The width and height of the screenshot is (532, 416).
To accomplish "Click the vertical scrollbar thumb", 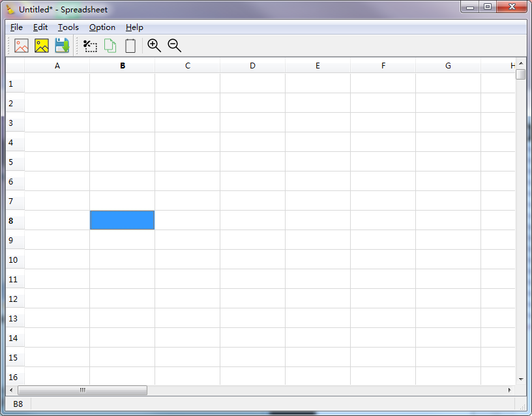I will tap(520, 74).
